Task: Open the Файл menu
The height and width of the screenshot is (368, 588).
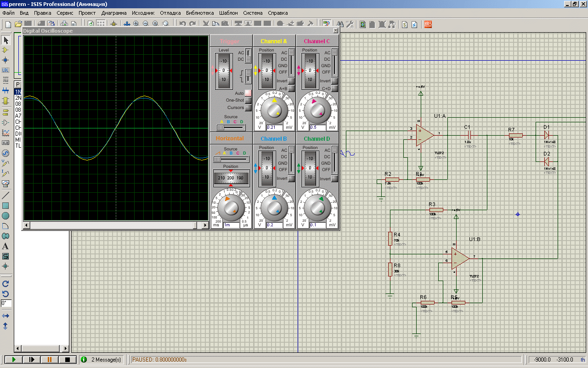Action: click(x=8, y=13)
